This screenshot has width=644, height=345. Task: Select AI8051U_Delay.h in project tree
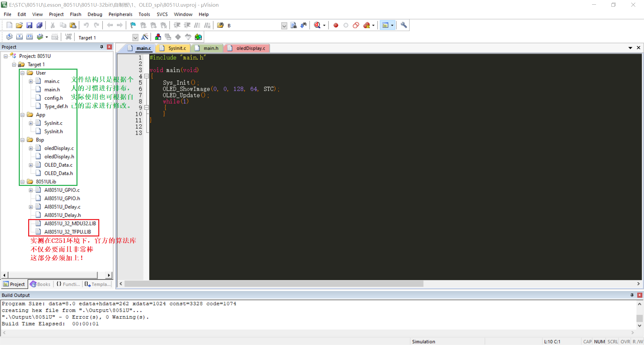pyautogui.click(x=62, y=215)
